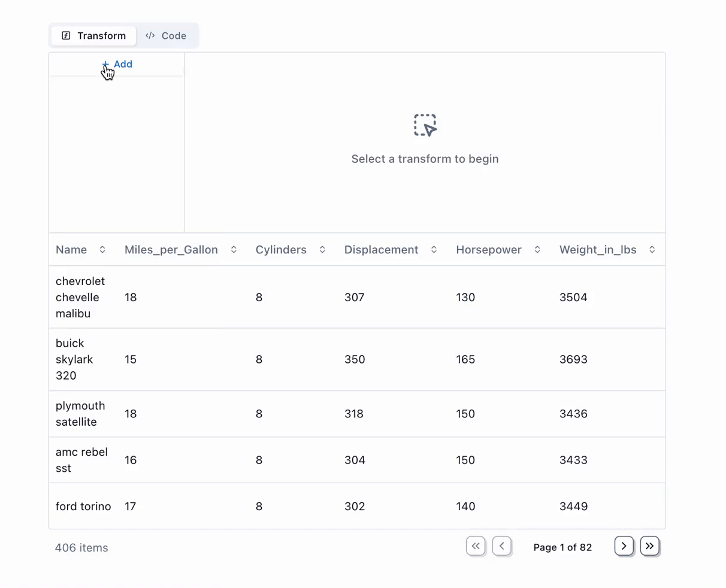Click the Cylinders column sort icon
The width and height of the screenshot is (726, 588).
coord(322,250)
